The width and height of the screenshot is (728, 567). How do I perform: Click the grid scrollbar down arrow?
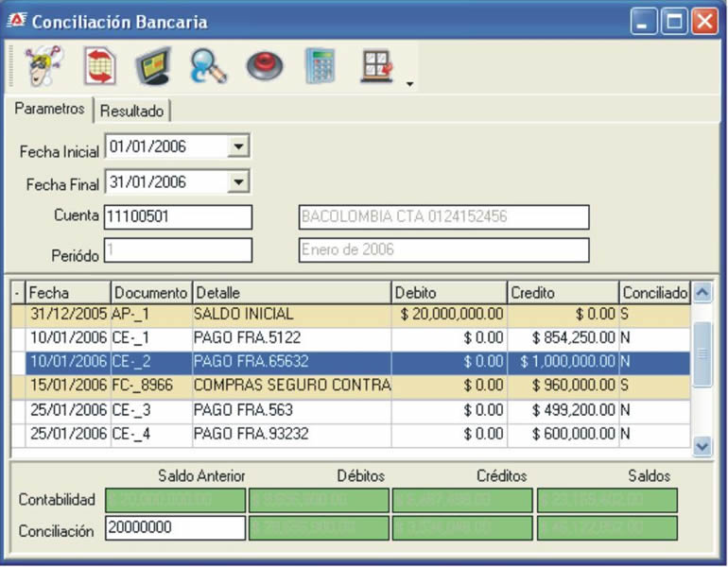tap(702, 446)
